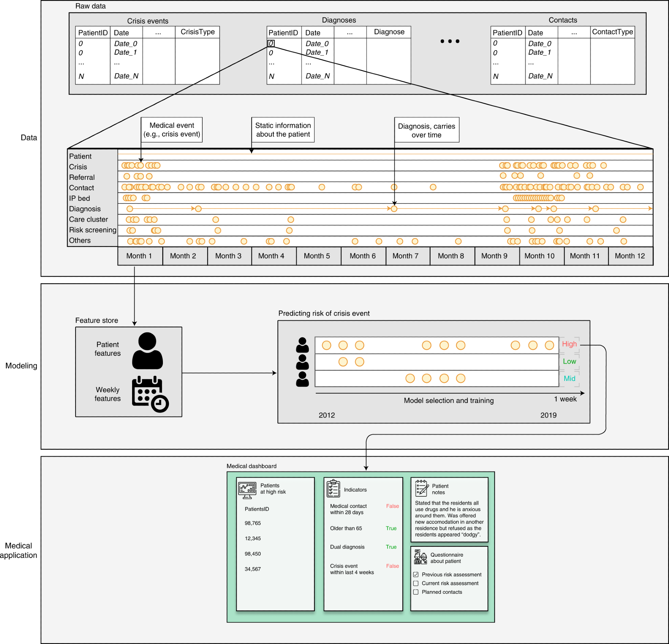
Task: Click the Month 7 diagnosis marker on timeline
Action: pos(394,209)
